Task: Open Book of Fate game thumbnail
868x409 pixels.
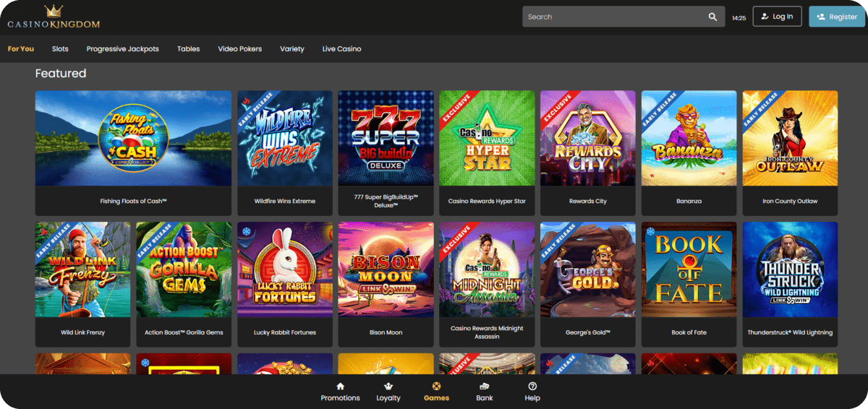Action: click(689, 270)
